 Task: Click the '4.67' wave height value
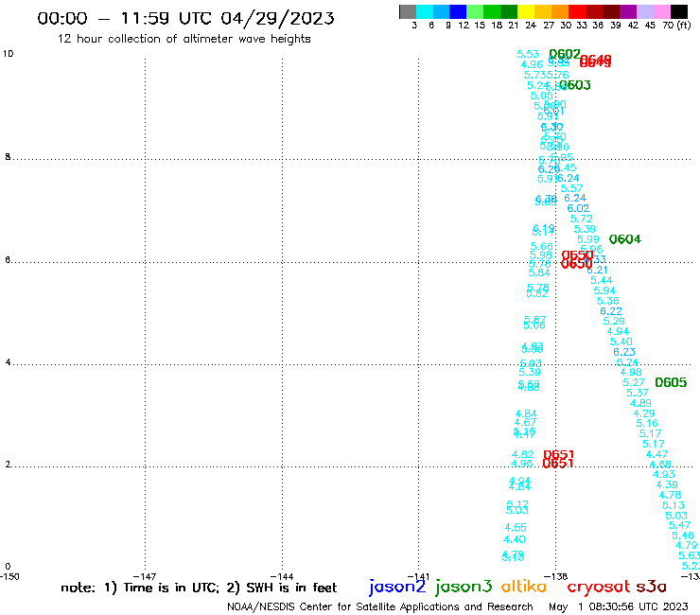pyautogui.click(x=525, y=423)
